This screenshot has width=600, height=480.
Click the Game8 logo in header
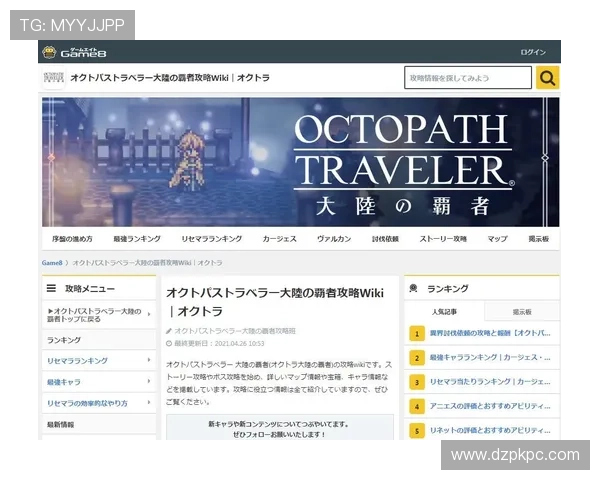(x=75, y=52)
